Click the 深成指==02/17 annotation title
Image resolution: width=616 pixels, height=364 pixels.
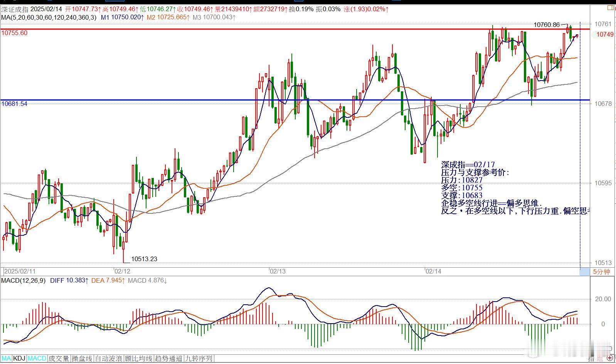(x=468, y=165)
